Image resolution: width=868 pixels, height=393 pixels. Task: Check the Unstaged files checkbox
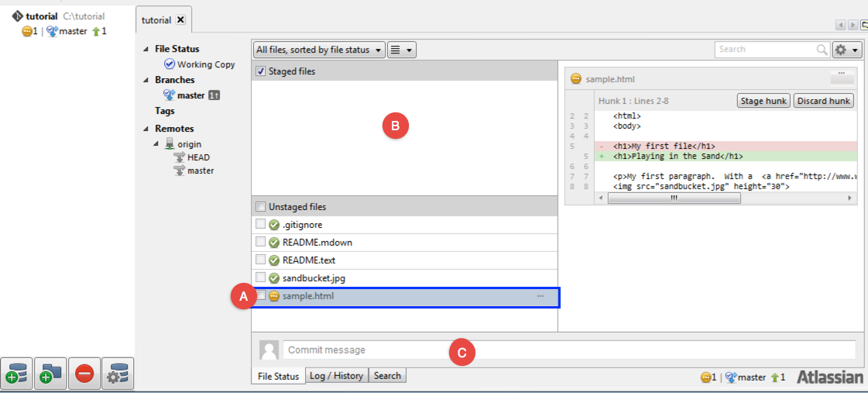pyautogui.click(x=261, y=207)
